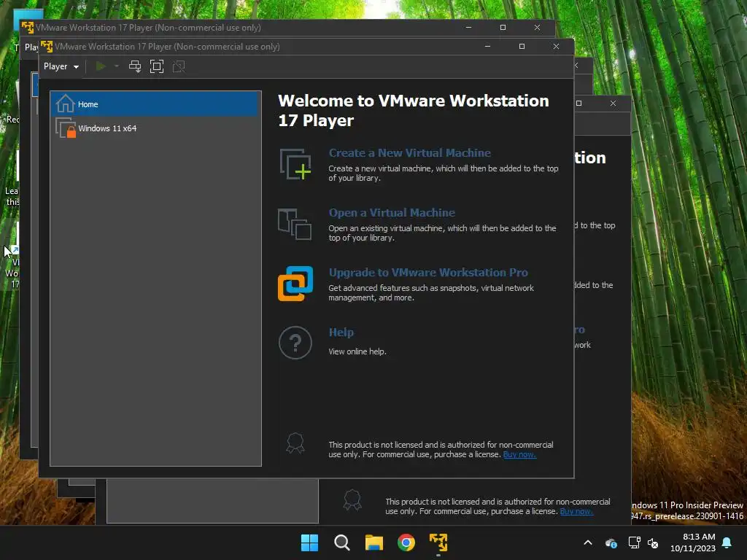Viewport: 747px width, 560px height.
Task: Click the license ribbon icon in background window
Action: (x=352, y=500)
